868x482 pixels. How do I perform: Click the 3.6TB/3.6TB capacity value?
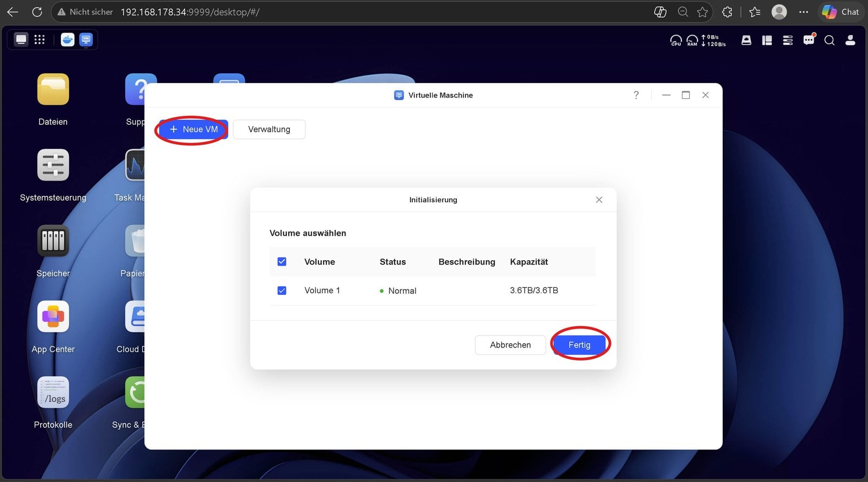click(x=534, y=291)
